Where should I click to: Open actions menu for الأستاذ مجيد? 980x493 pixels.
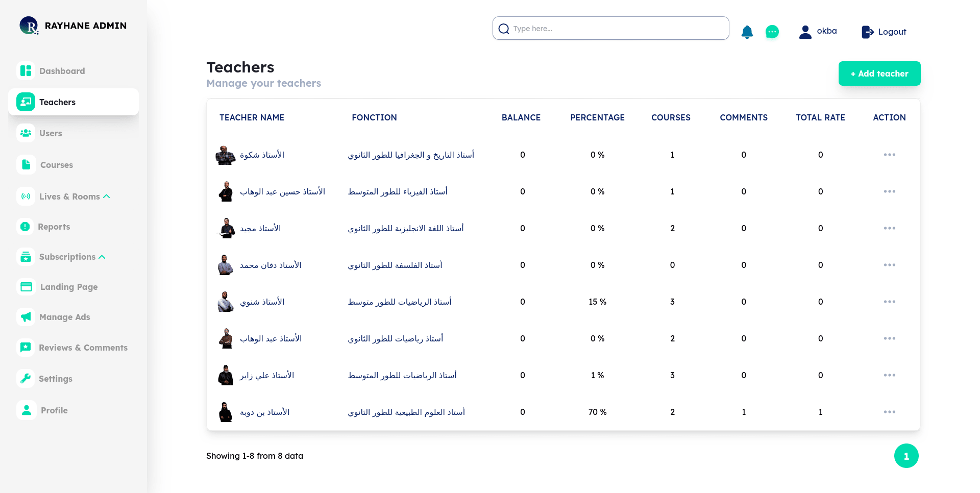[x=890, y=228]
